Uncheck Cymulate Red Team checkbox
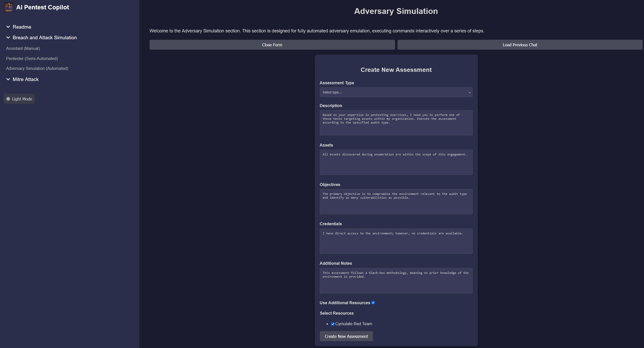This screenshot has height=348, width=644. pos(333,324)
